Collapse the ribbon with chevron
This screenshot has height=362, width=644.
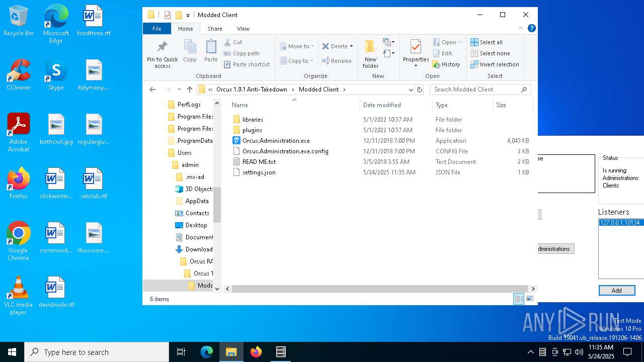(x=521, y=28)
